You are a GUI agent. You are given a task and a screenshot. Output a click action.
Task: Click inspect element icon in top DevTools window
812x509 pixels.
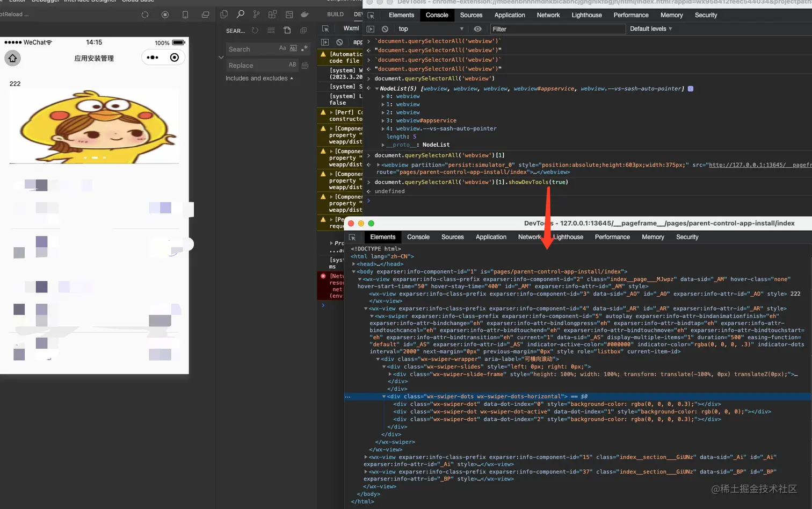(371, 15)
